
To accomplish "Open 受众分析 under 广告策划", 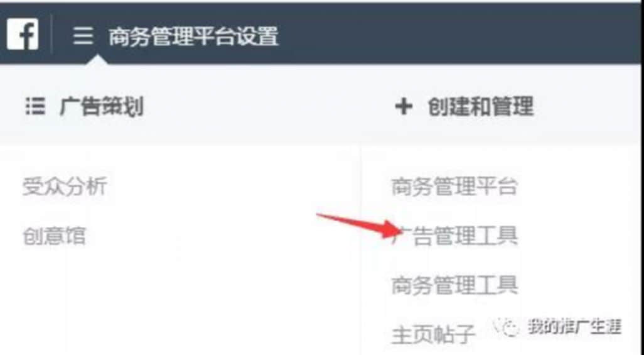I will [65, 187].
